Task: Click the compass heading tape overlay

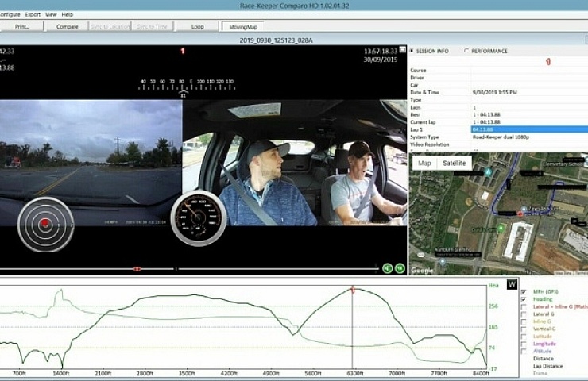Action: click(187, 88)
